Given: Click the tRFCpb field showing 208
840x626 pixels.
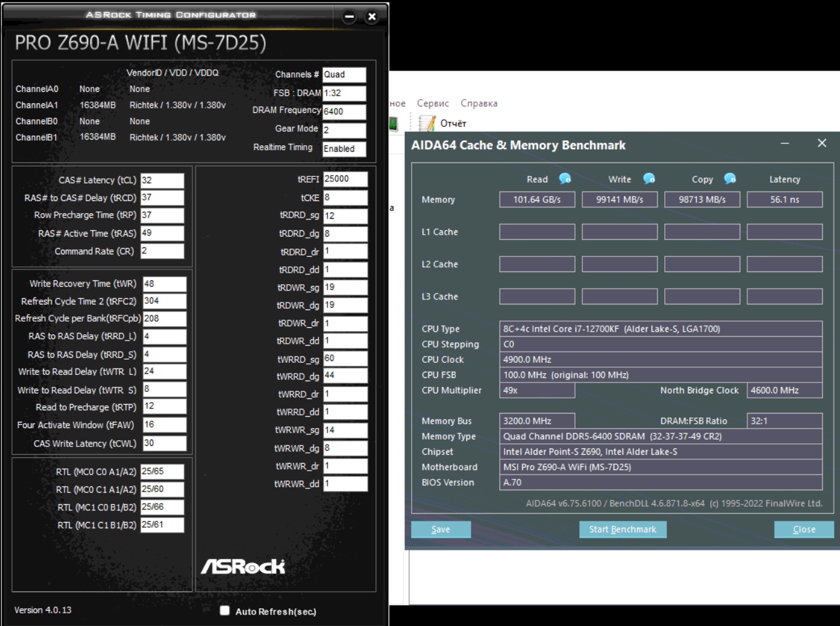Looking at the screenshot, I should 164,318.
